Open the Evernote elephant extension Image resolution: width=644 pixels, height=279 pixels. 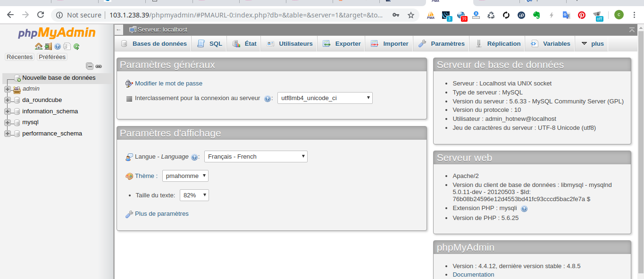click(x=536, y=15)
